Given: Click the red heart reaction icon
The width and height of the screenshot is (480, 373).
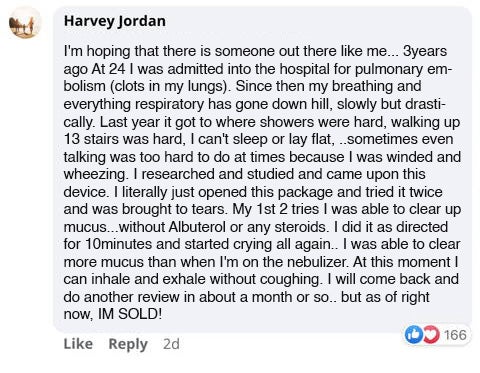Looking at the screenshot, I should pos(431,335).
